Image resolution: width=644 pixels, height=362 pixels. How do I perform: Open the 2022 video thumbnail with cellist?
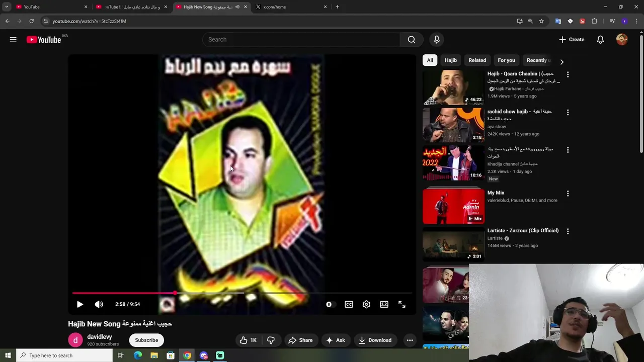[x=453, y=163]
